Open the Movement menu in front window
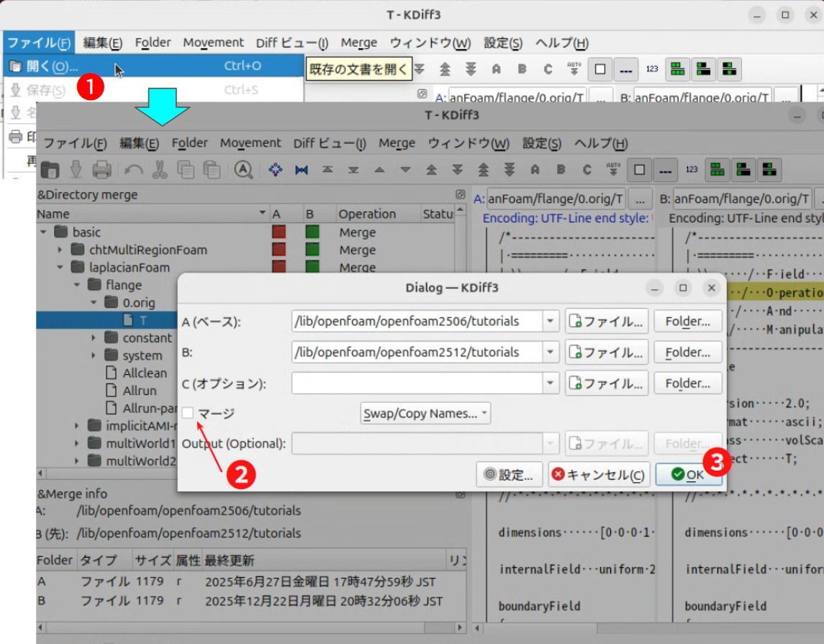824x644 pixels. coord(250,143)
